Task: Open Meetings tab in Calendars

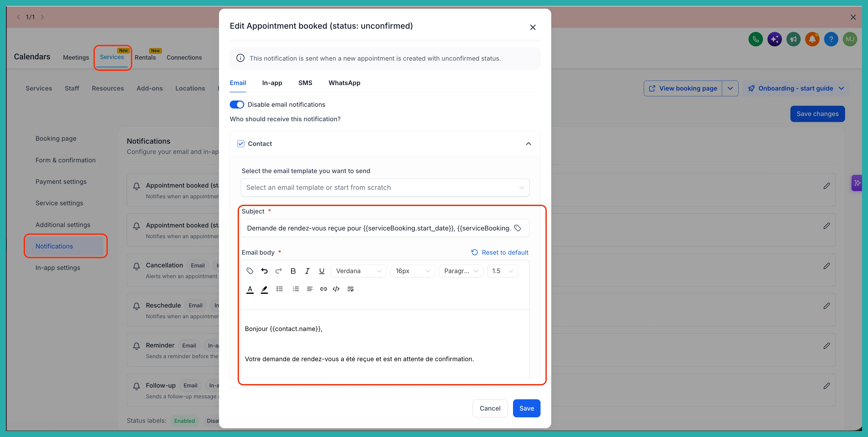Action: 76,58
